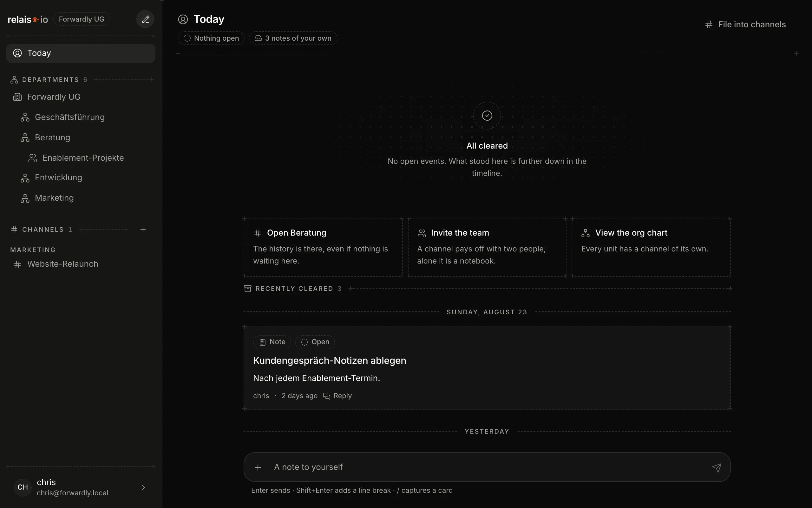Click the Sunday, August 23 date divider

point(487,312)
